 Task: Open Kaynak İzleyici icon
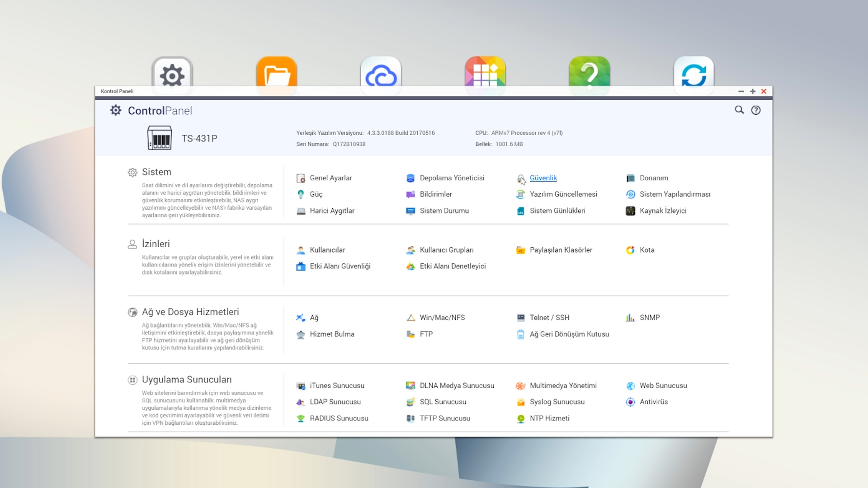pyautogui.click(x=630, y=211)
